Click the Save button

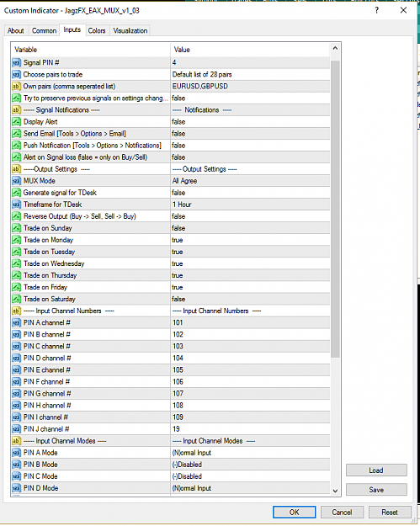pos(376,490)
